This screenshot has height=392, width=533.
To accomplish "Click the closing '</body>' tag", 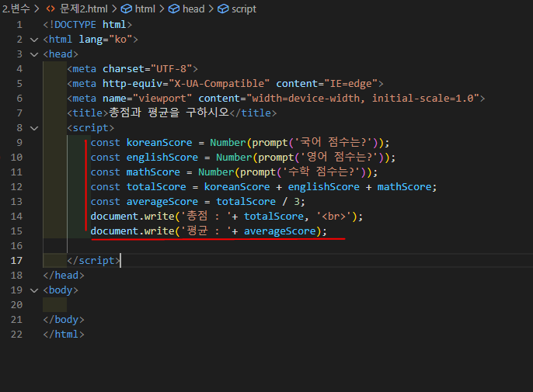I will click(64, 320).
